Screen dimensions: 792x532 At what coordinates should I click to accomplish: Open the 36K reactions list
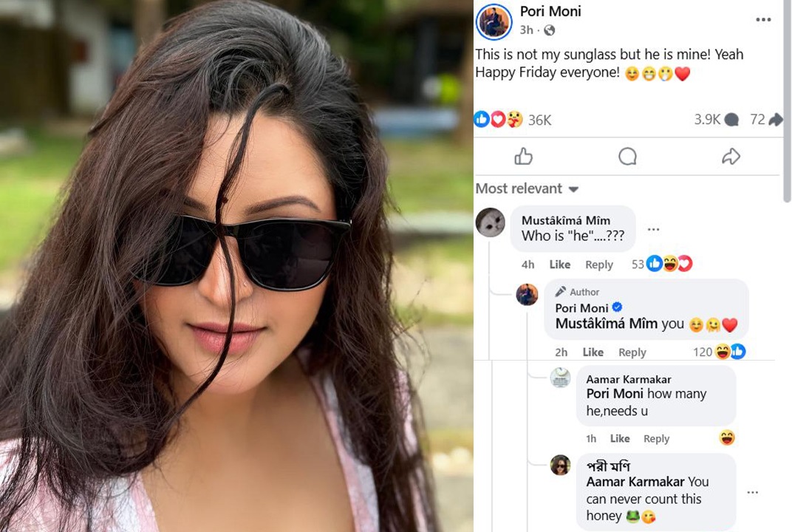click(x=513, y=120)
